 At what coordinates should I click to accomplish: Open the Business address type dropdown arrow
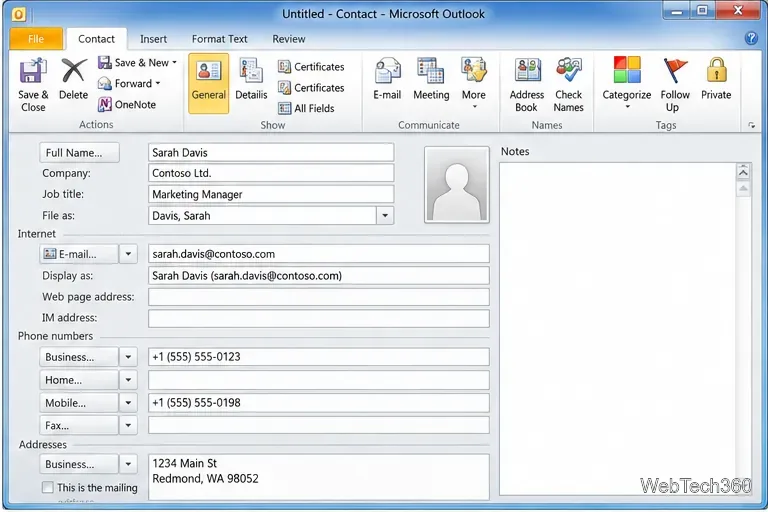(x=128, y=464)
